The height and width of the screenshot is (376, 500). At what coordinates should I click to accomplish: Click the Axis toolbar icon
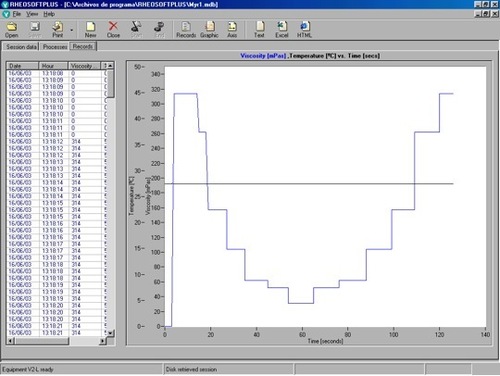[232, 26]
